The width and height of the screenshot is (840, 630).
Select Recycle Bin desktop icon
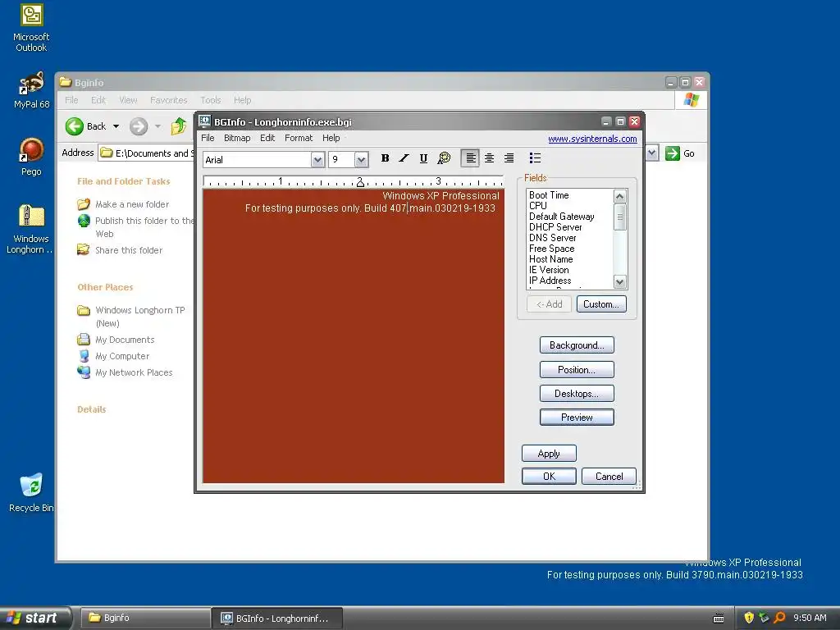coord(31,493)
